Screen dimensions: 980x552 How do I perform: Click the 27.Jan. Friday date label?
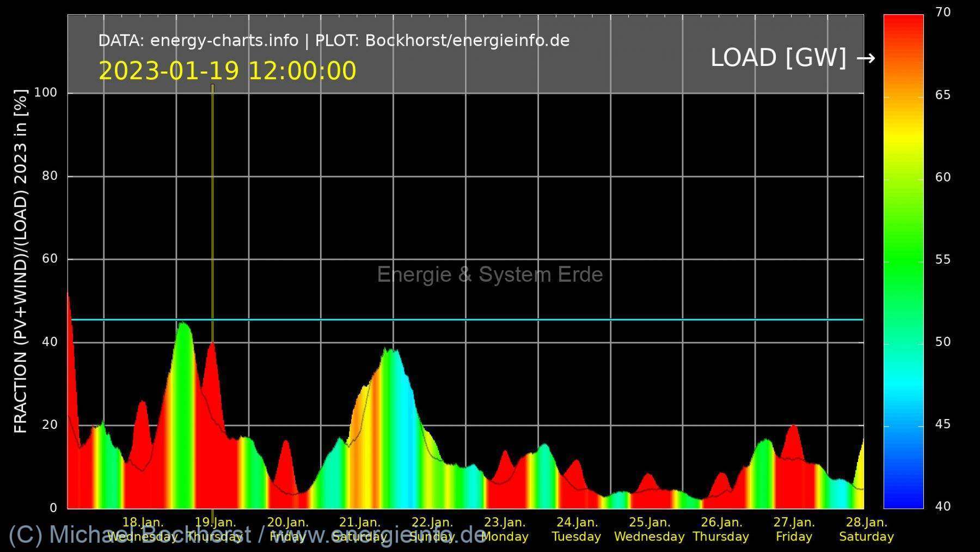pos(794,529)
